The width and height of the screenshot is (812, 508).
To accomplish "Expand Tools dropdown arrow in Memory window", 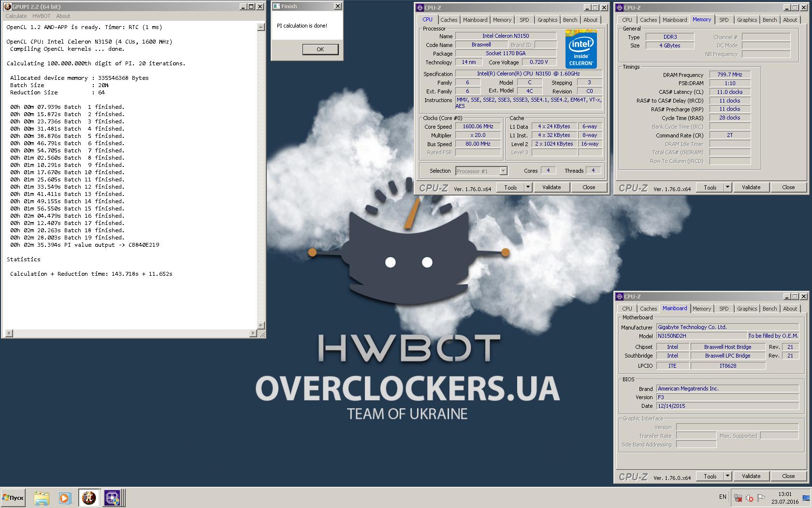I will click(727, 187).
